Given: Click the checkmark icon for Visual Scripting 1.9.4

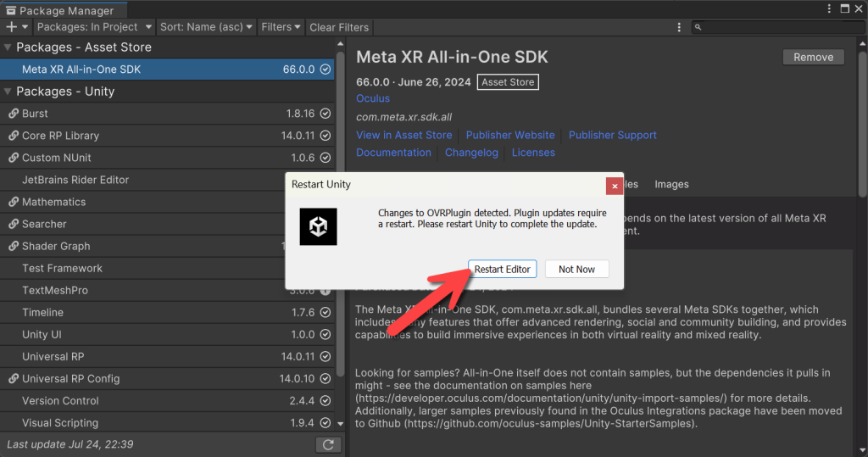Looking at the screenshot, I should [325, 422].
